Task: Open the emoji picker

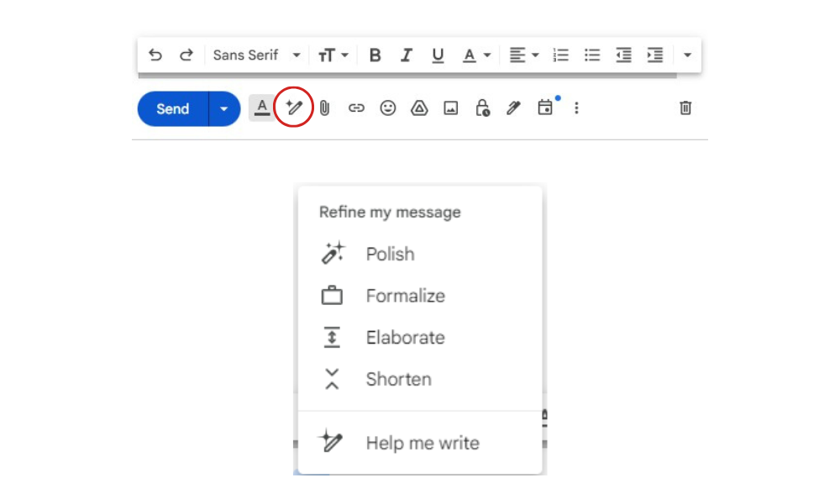Action: [x=388, y=108]
